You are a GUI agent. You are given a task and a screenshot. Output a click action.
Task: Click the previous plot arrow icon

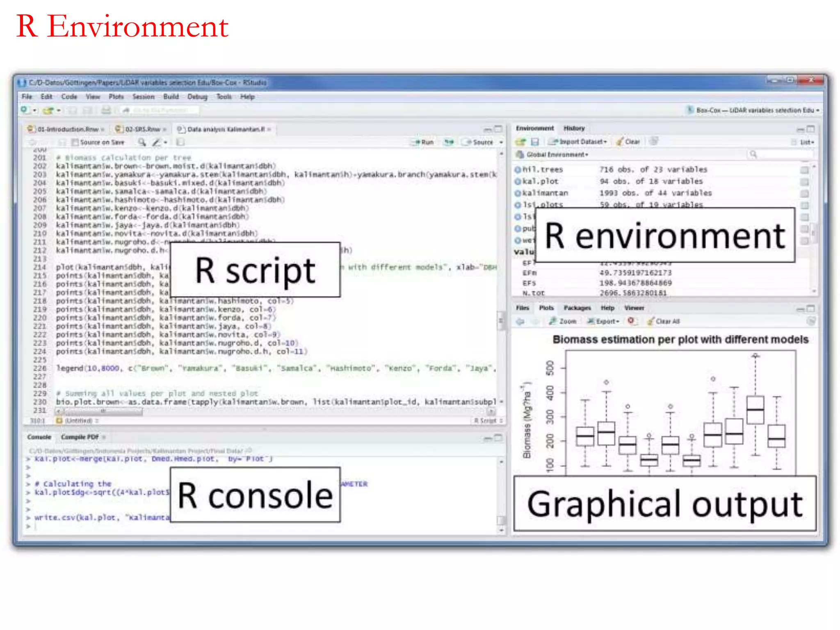click(520, 321)
